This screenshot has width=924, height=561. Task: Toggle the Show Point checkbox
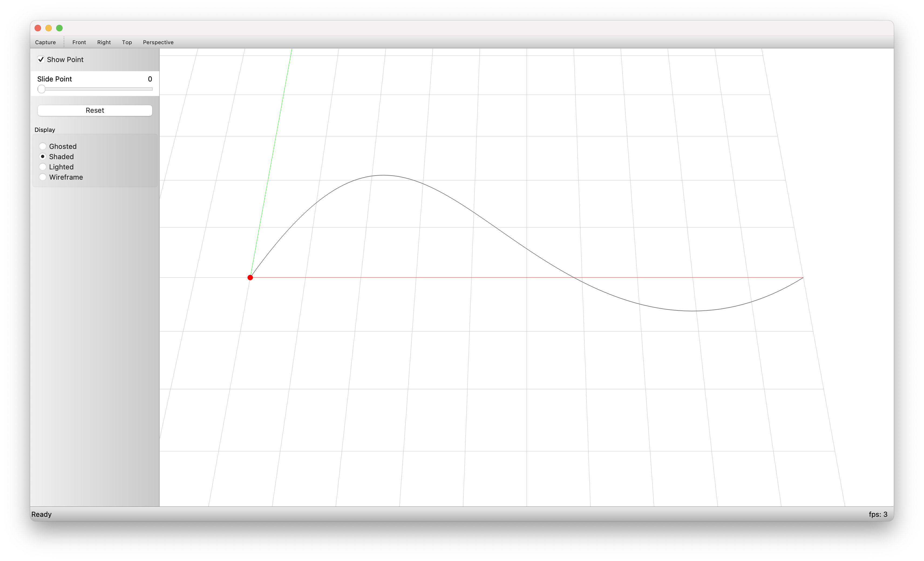coord(41,59)
